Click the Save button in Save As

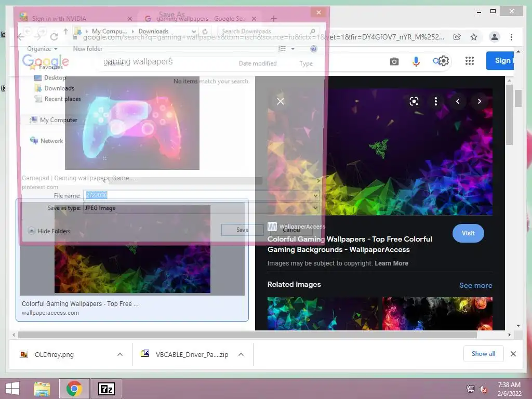(242, 230)
